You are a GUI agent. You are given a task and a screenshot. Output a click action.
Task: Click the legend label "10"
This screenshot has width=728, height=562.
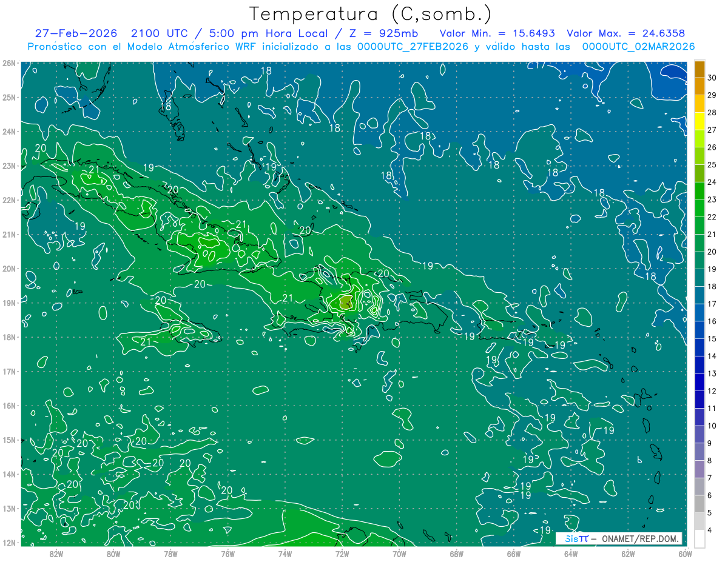[712, 426]
